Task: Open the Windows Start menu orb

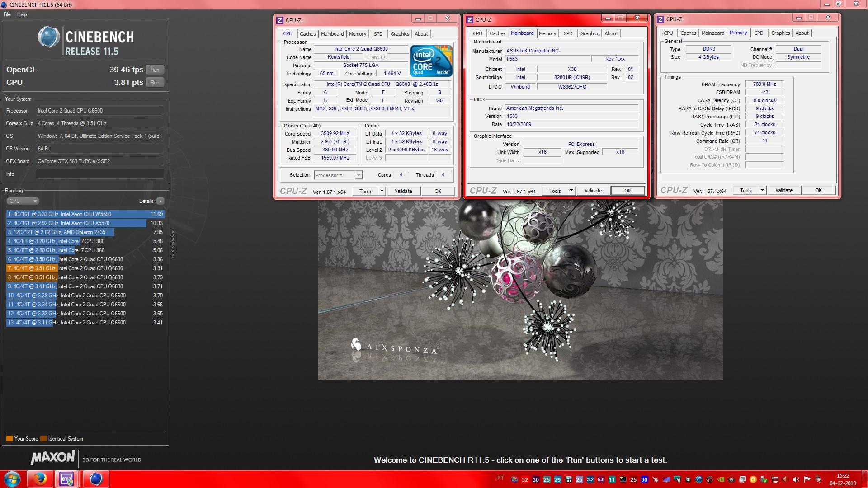Action: coord(12,479)
